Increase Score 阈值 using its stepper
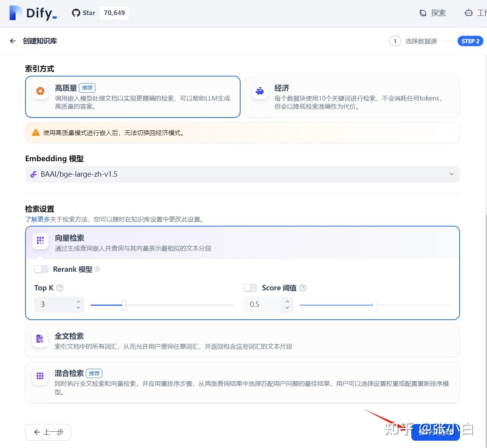This screenshot has height=448, width=487. click(x=287, y=302)
